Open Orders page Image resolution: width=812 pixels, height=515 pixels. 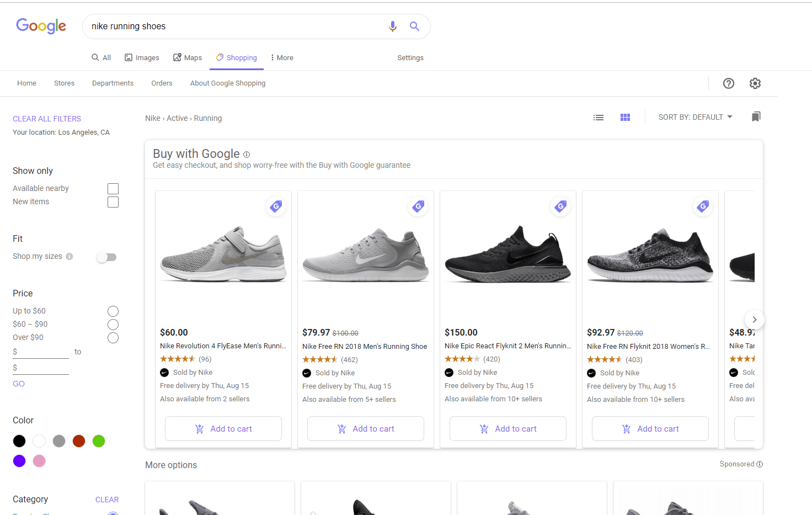point(162,83)
